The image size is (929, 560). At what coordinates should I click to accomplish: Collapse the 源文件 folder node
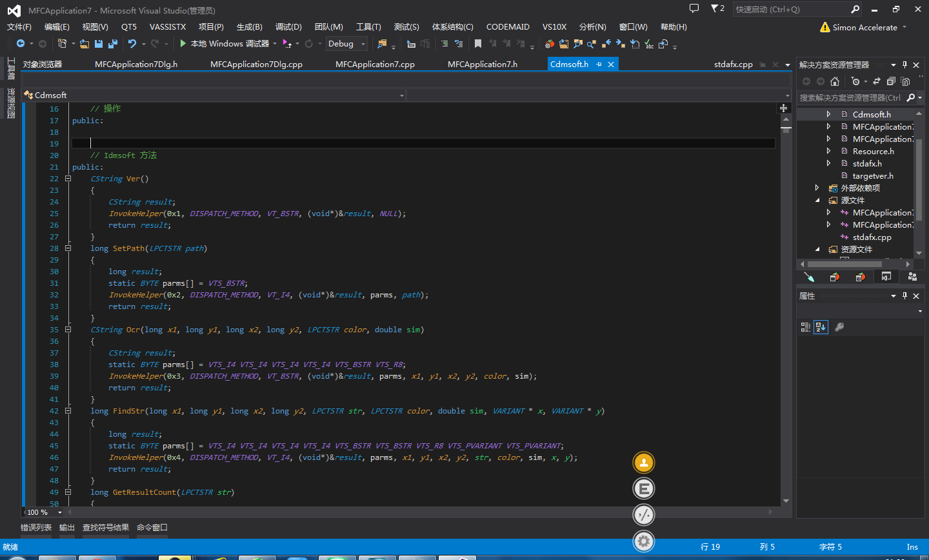tap(817, 200)
